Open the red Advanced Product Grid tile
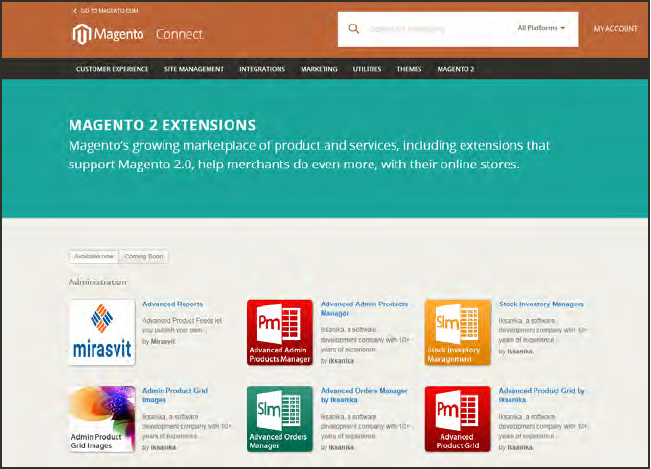 (458, 419)
